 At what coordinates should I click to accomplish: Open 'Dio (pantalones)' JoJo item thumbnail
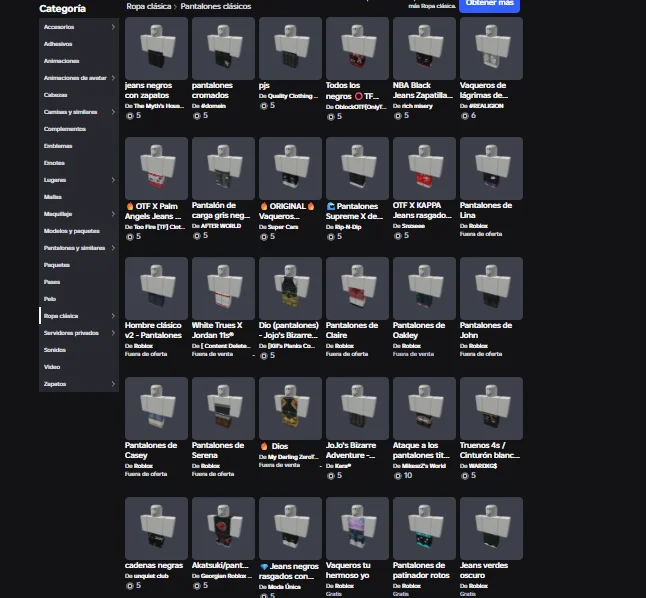(290, 288)
